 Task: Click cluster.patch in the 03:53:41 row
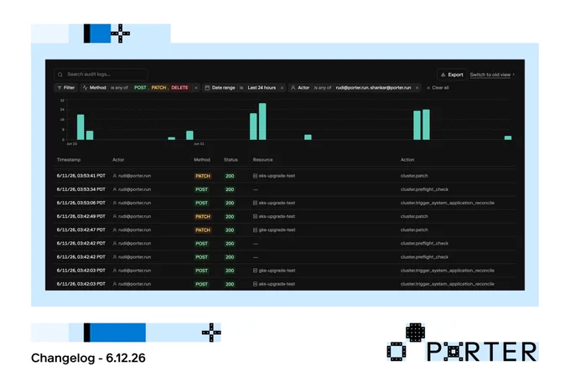(414, 176)
